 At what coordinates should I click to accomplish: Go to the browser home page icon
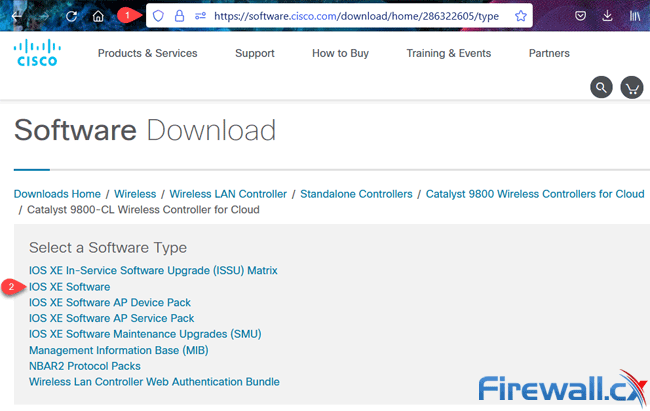click(x=98, y=16)
